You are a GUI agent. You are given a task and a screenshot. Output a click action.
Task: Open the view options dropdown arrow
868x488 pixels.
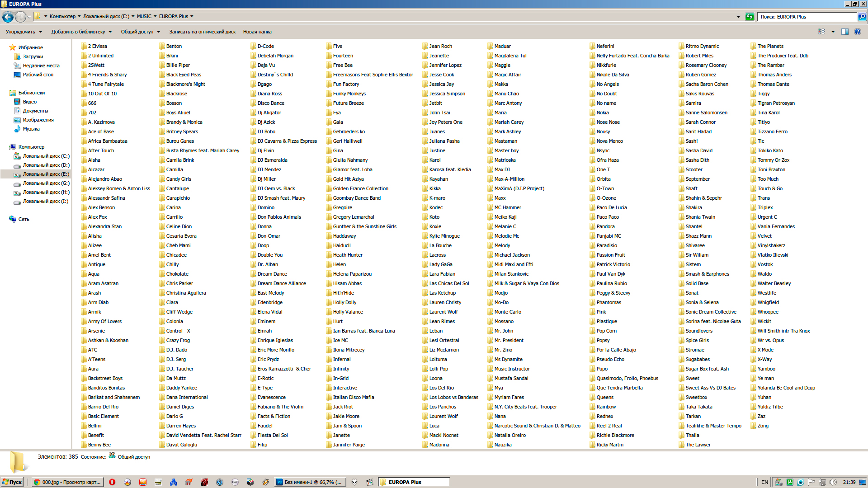pos(833,32)
